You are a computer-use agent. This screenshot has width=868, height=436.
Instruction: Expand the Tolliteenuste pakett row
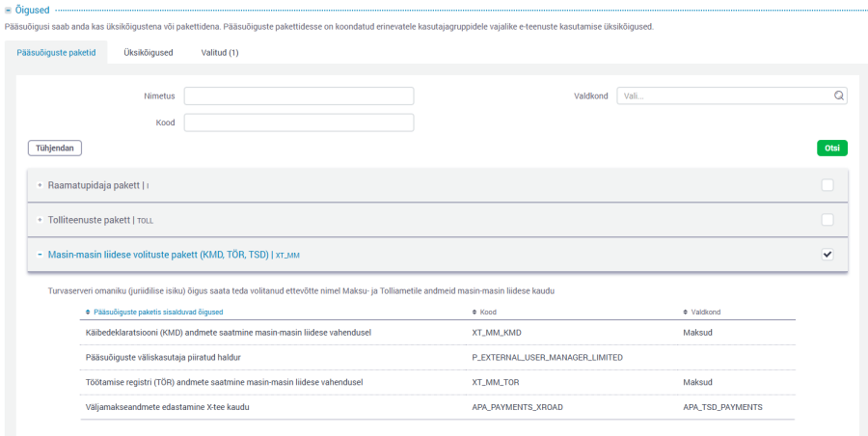(x=40, y=220)
